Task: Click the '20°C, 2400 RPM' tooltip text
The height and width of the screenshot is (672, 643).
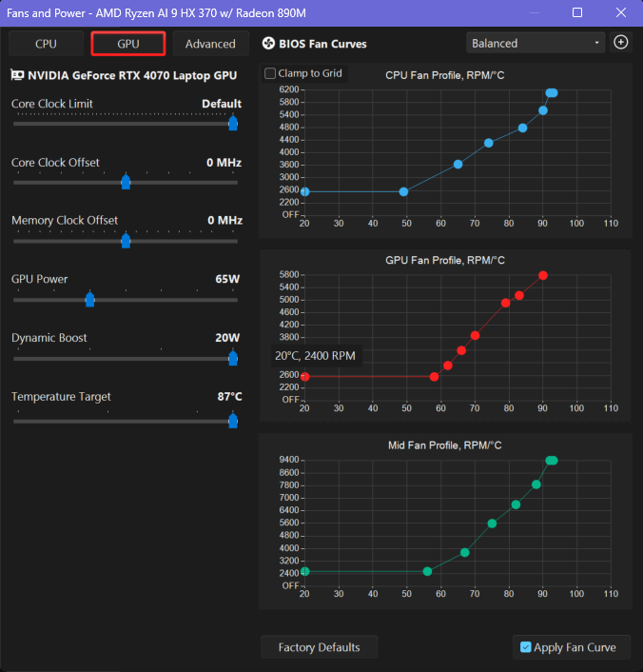Action: point(315,356)
